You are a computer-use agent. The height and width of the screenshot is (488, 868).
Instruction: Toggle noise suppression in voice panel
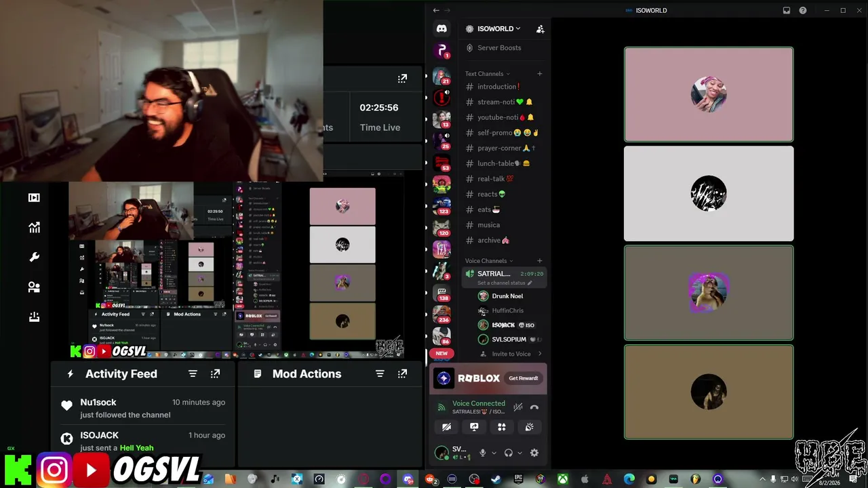[x=517, y=407]
